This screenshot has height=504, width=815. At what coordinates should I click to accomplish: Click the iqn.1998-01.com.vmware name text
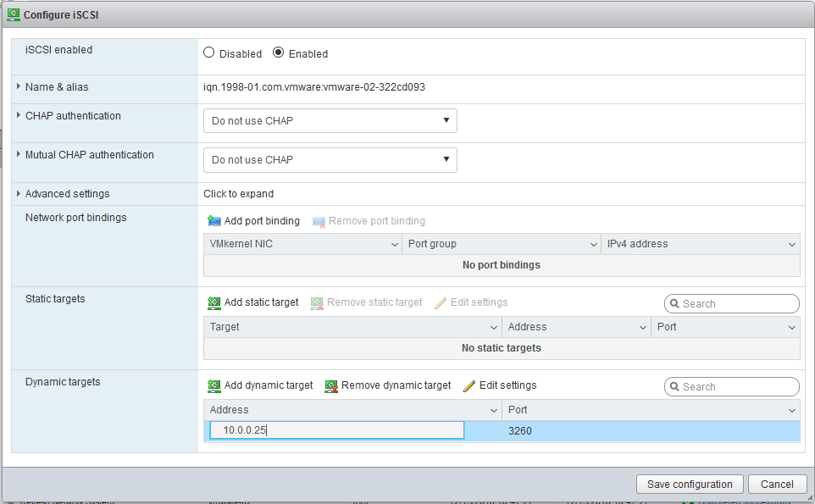point(314,86)
